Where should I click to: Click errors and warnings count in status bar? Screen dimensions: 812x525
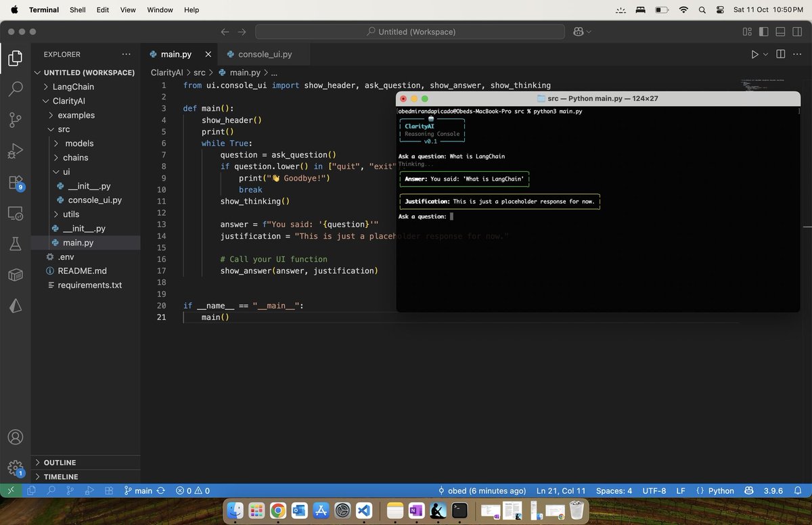pos(193,490)
